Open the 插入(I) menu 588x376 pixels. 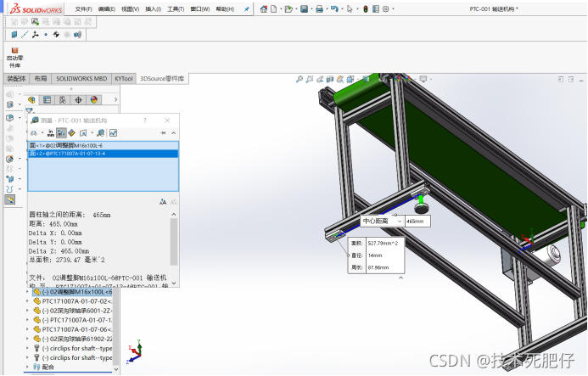click(x=153, y=9)
